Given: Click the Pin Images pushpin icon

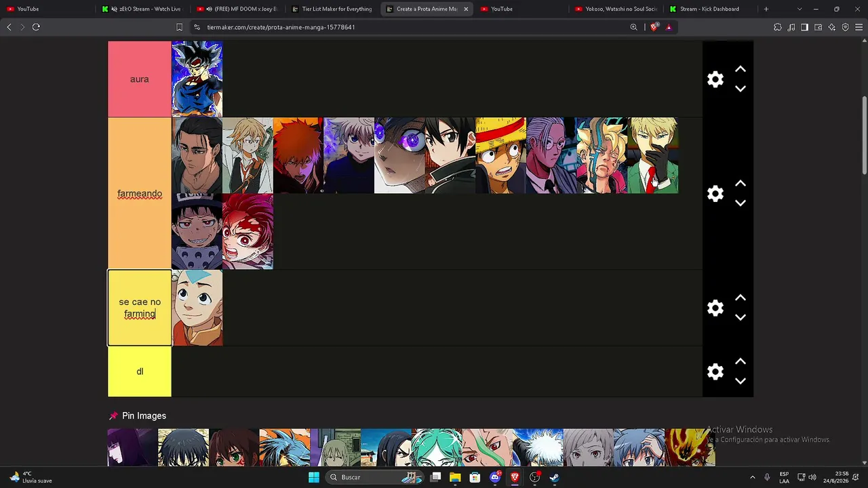Looking at the screenshot, I should pyautogui.click(x=113, y=416).
